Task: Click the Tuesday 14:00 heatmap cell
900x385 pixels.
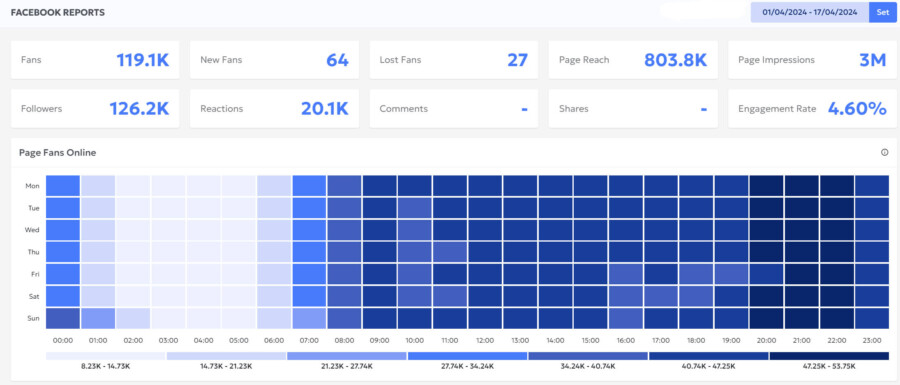Action: [556, 208]
